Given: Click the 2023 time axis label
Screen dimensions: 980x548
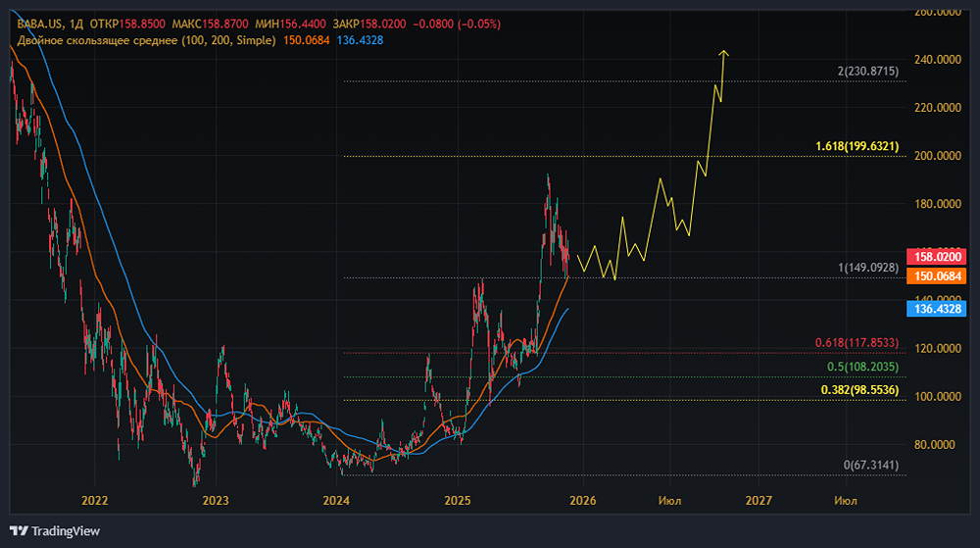Looking at the screenshot, I should click(x=216, y=501).
